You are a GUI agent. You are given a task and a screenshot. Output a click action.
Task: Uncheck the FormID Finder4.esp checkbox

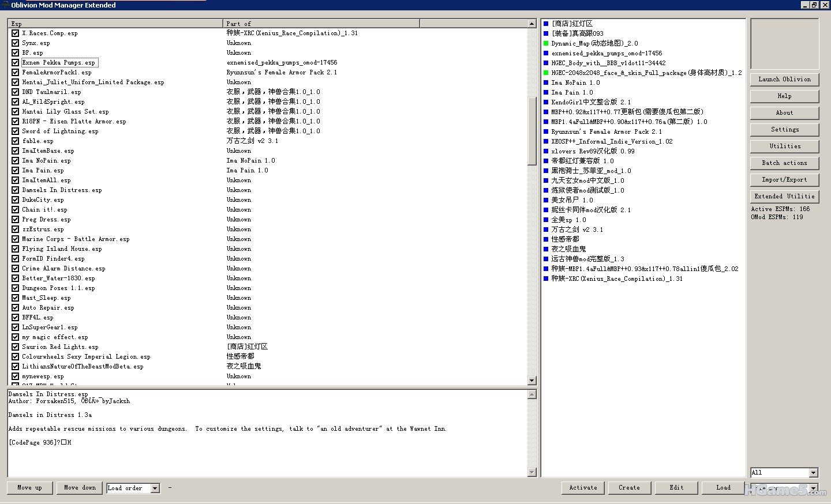pos(15,259)
